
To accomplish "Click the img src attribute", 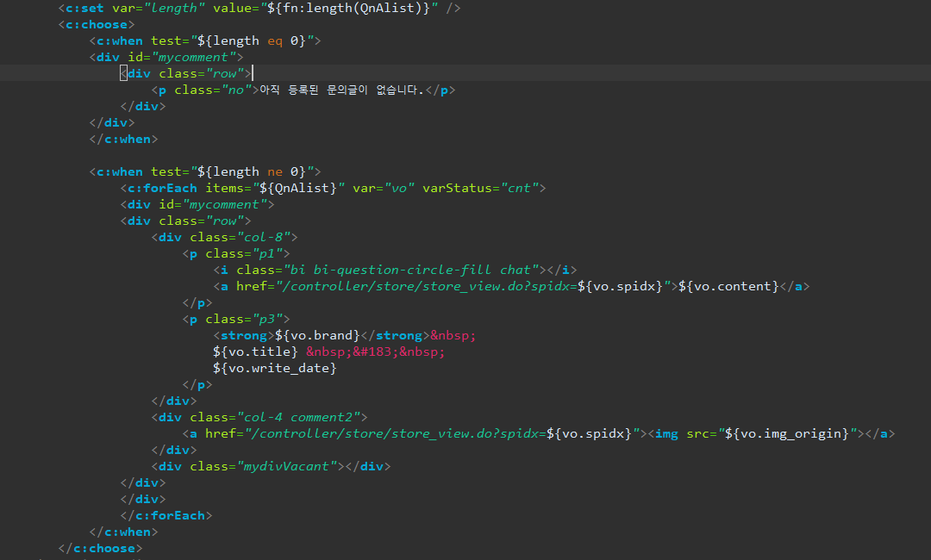I will click(x=772, y=434).
